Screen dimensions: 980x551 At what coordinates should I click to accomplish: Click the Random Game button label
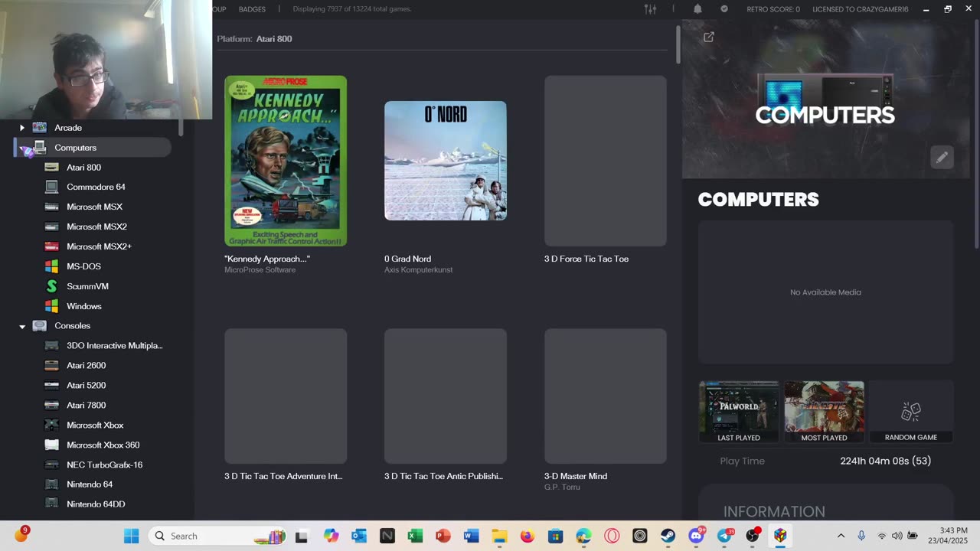click(911, 438)
